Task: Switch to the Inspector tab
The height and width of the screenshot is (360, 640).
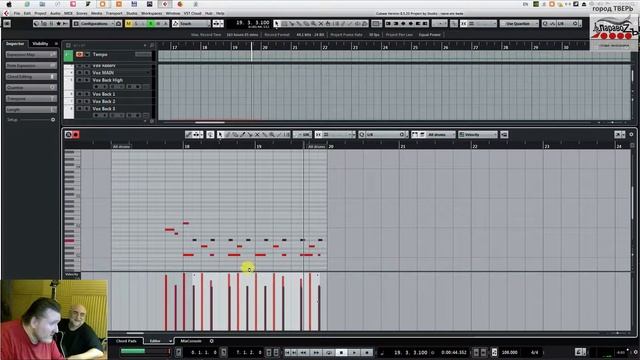Action: point(15,43)
